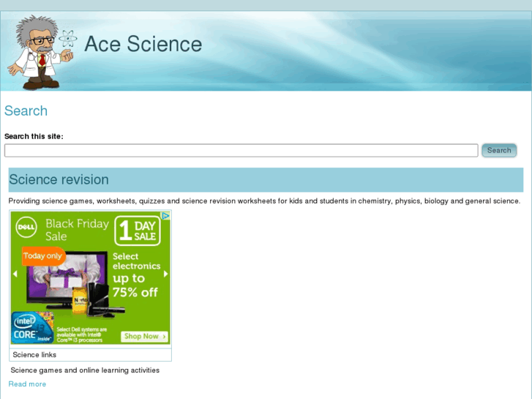
Task: Click the left arrow on the Dell ad
Action: [x=15, y=274]
